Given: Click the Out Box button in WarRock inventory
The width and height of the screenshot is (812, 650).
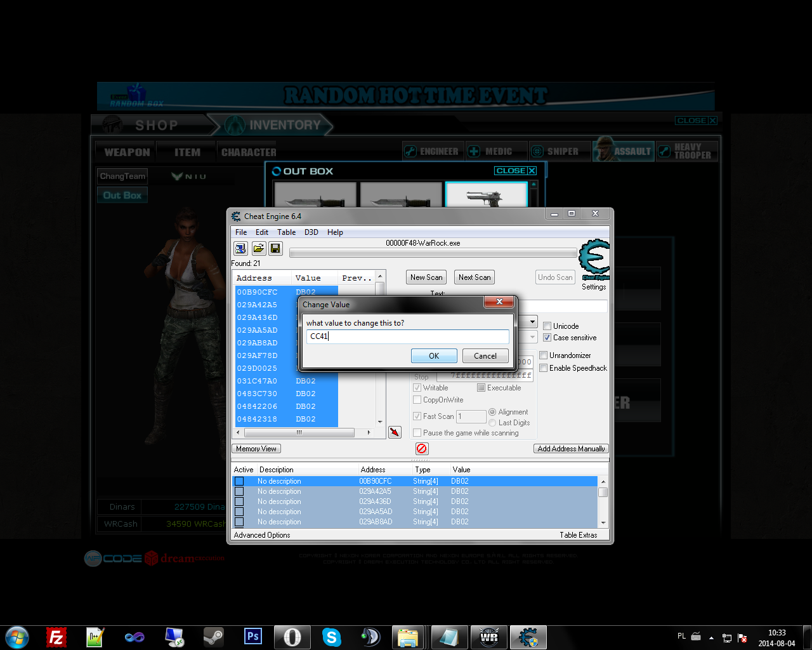Looking at the screenshot, I should (122, 196).
